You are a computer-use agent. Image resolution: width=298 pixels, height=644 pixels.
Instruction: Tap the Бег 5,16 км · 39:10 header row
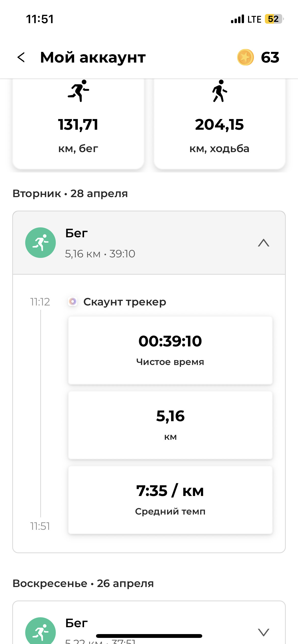[x=149, y=243]
